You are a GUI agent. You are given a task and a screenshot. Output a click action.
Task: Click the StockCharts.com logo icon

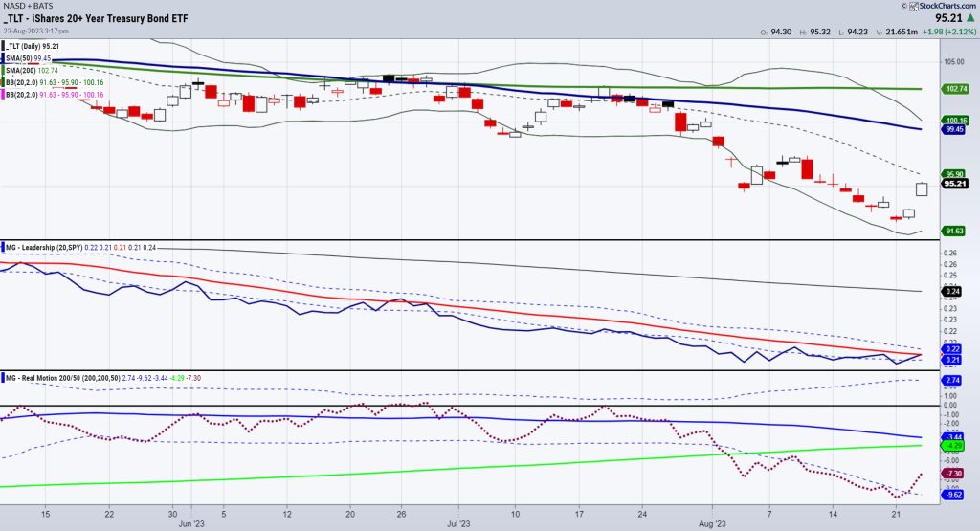pyautogui.click(x=914, y=6)
